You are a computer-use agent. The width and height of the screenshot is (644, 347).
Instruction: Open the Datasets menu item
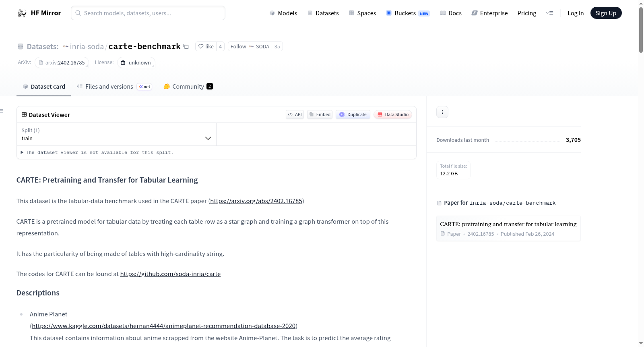[x=323, y=13]
